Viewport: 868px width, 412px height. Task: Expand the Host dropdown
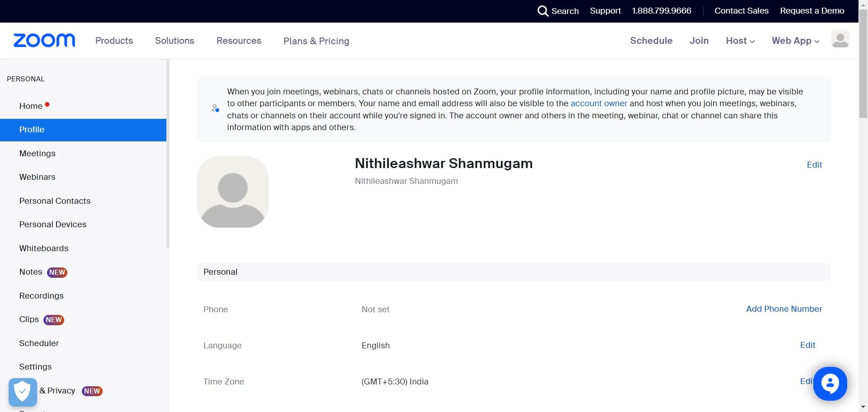pyautogui.click(x=740, y=41)
